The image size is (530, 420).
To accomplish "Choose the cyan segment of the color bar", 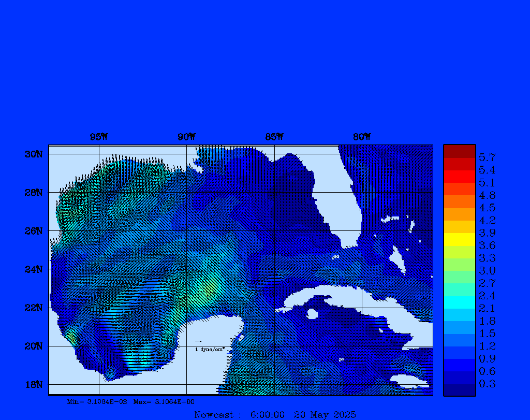I will click(459, 302).
